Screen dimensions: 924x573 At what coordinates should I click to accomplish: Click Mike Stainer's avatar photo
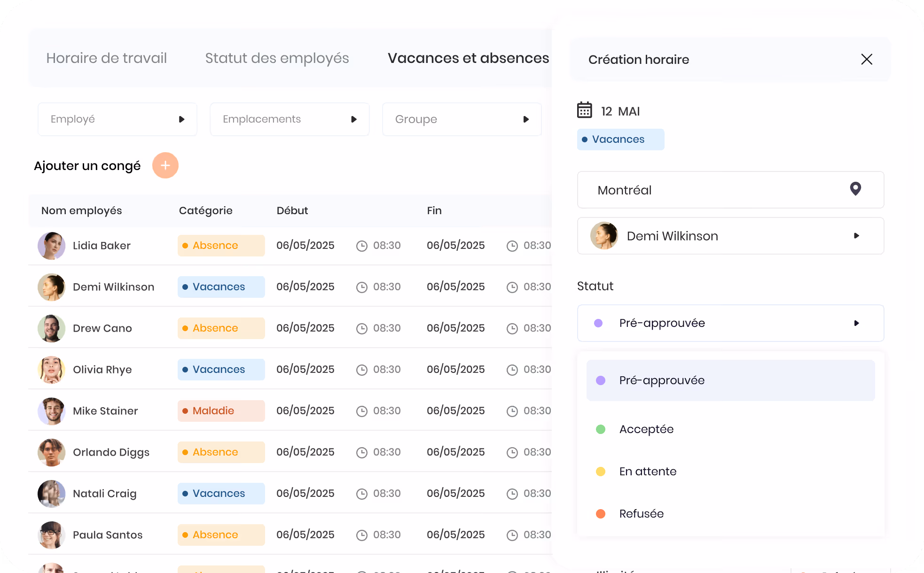[x=51, y=411]
